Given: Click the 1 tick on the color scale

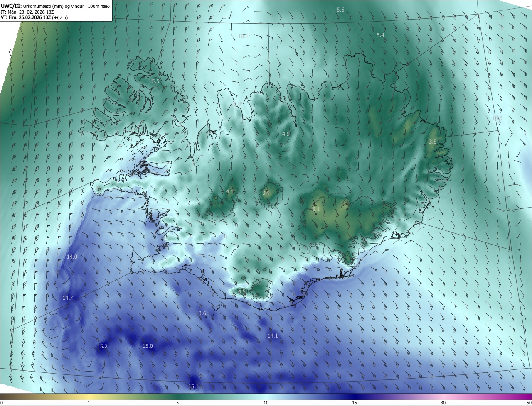Looking at the screenshot, I should tap(89, 403).
